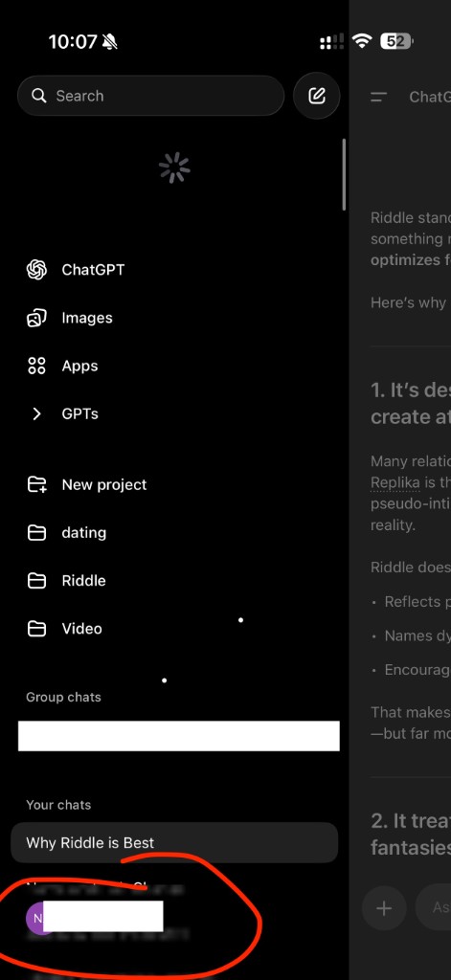Click the Riddle folder icon

point(37,581)
